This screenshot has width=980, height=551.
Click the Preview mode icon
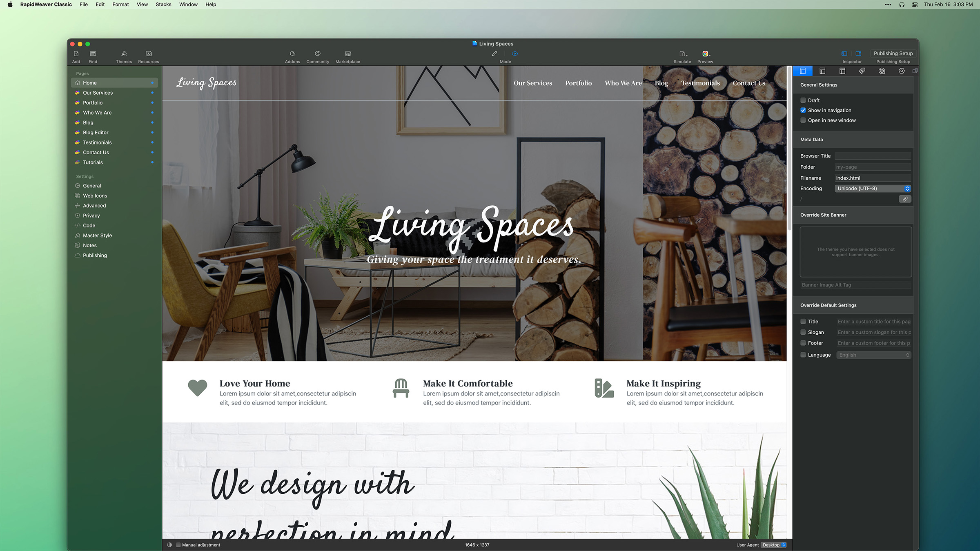514,53
